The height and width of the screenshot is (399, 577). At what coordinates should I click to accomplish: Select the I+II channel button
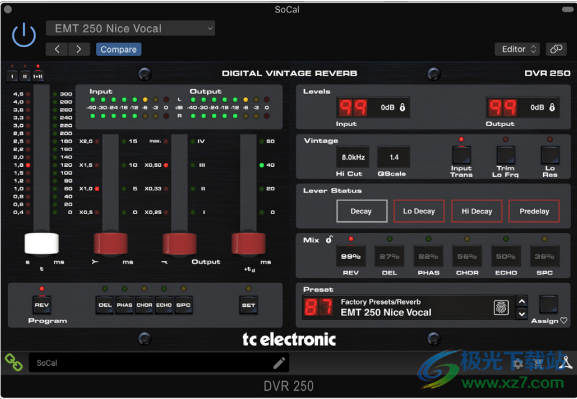38,76
